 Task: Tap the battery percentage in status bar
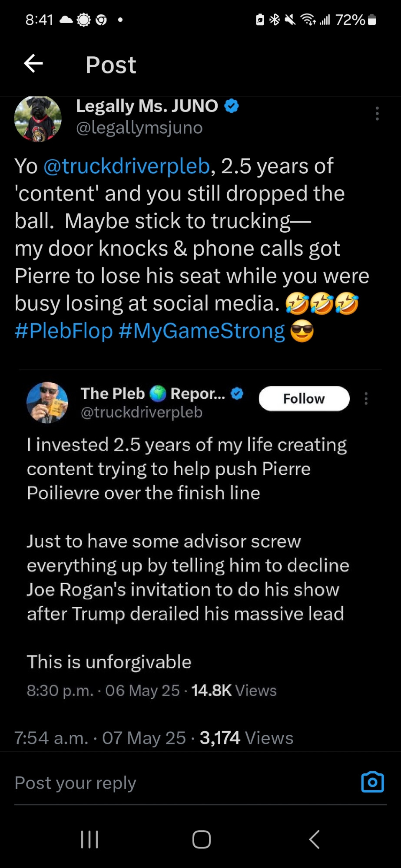(x=350, y=20)
